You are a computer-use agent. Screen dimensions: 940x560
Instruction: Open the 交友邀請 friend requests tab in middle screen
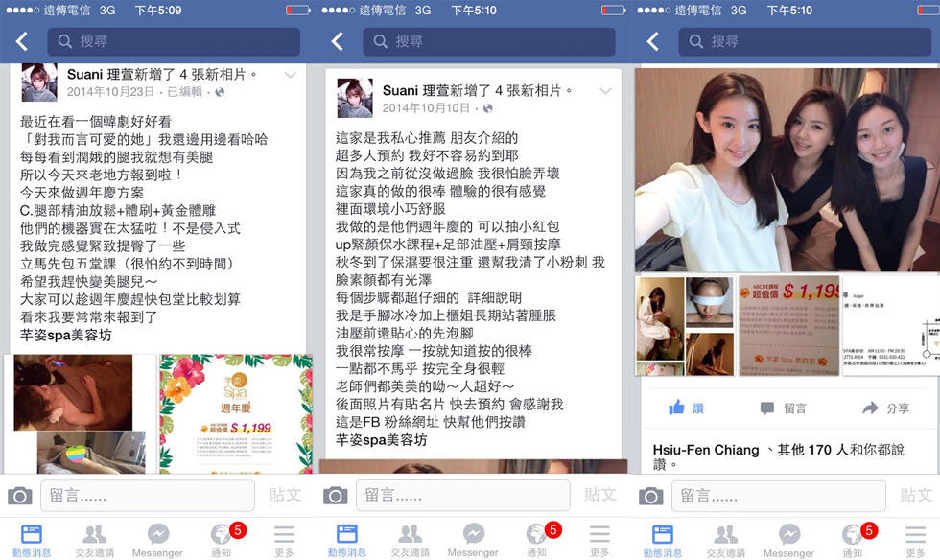(x=411, y=540)
